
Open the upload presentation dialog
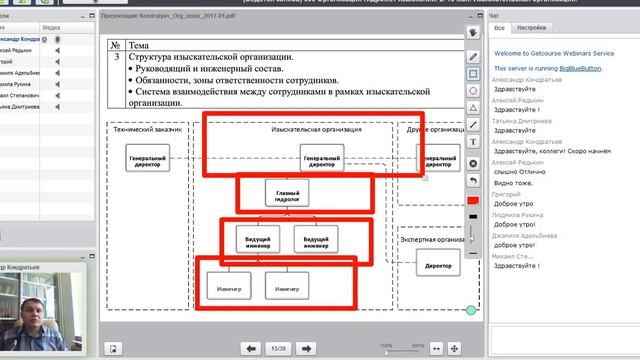pyautogui.click(x=113, y=349)
